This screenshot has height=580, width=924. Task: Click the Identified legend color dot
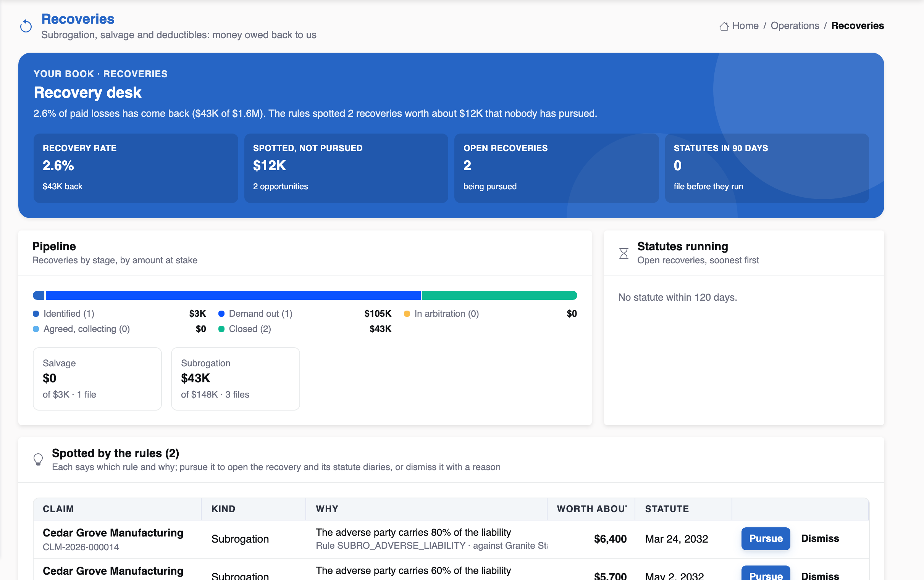36,314
